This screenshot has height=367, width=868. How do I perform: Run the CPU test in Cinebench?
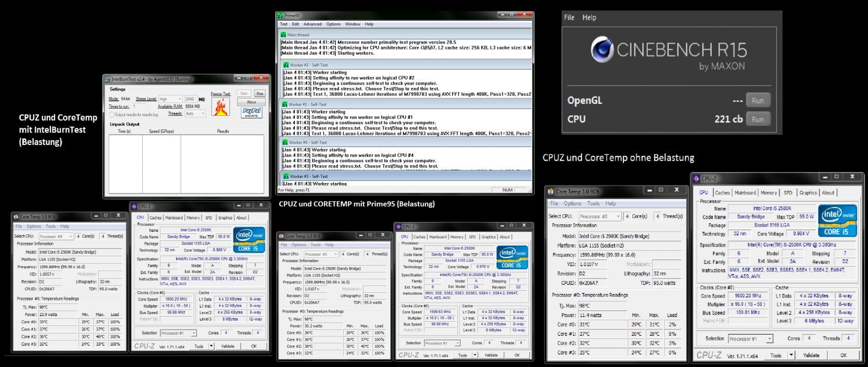pyautogui.click(x=757, y=119)
